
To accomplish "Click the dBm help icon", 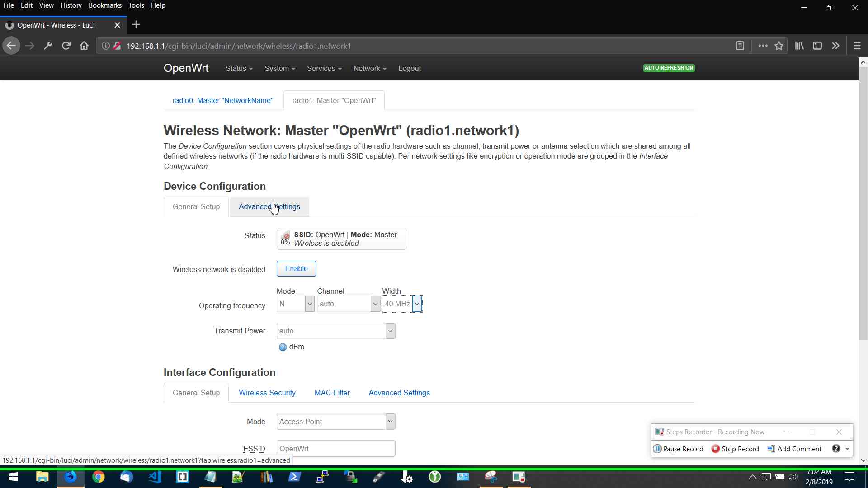I will 283,347.
